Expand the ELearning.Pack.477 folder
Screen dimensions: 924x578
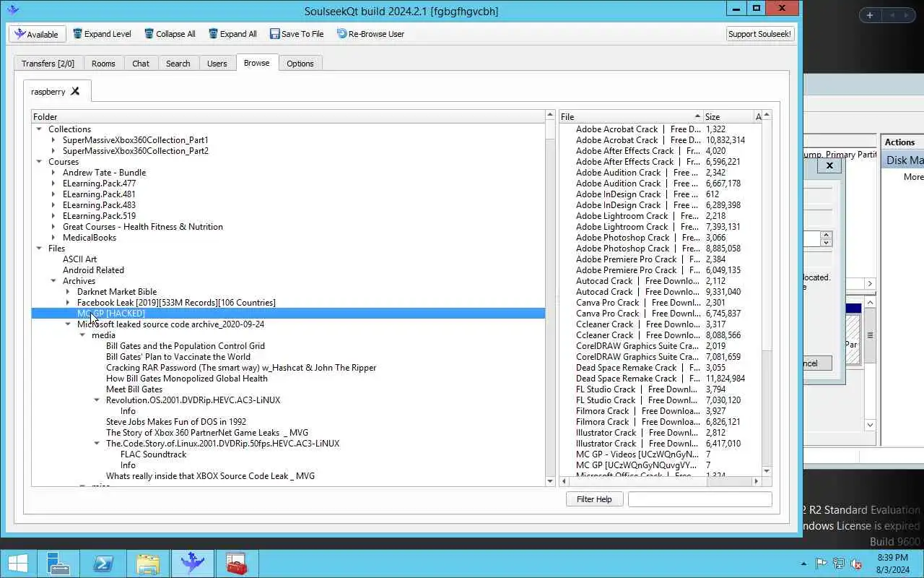click(53, 184)
